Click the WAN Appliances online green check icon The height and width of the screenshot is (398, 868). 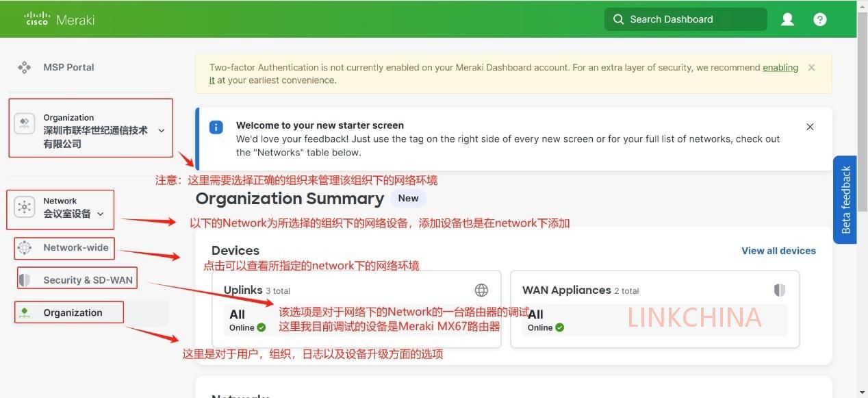559,327
